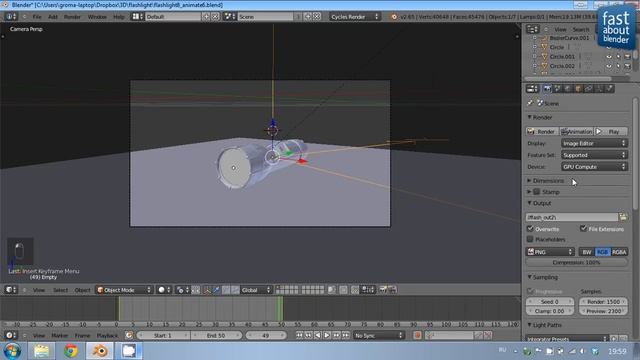Image resolution: width=640 pixels, height=360 pixels.
Task: Toggle the 3D manipulator widget icon
Action: click(207, 290)
